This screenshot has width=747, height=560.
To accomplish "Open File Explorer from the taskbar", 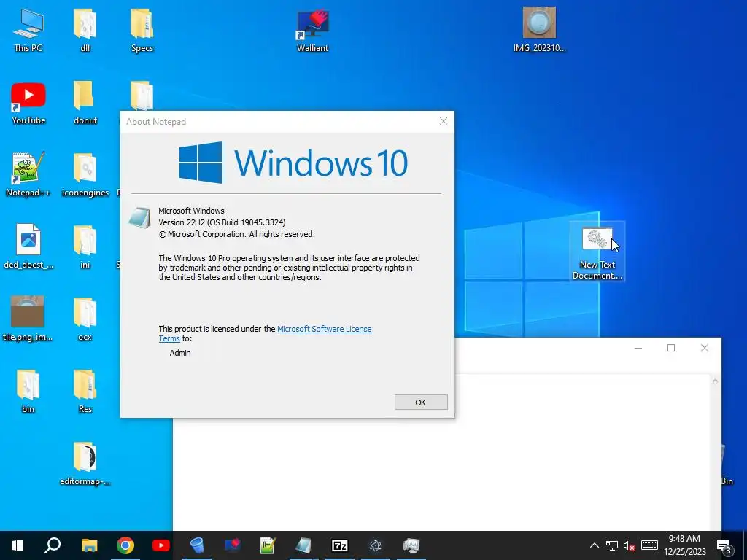I will pos(89,545).
